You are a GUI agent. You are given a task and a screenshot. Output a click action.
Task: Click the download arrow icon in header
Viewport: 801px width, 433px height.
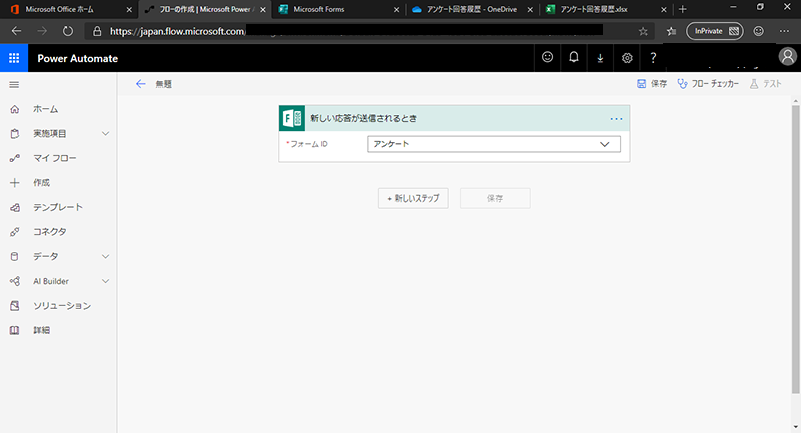click(x=600, y=58)
